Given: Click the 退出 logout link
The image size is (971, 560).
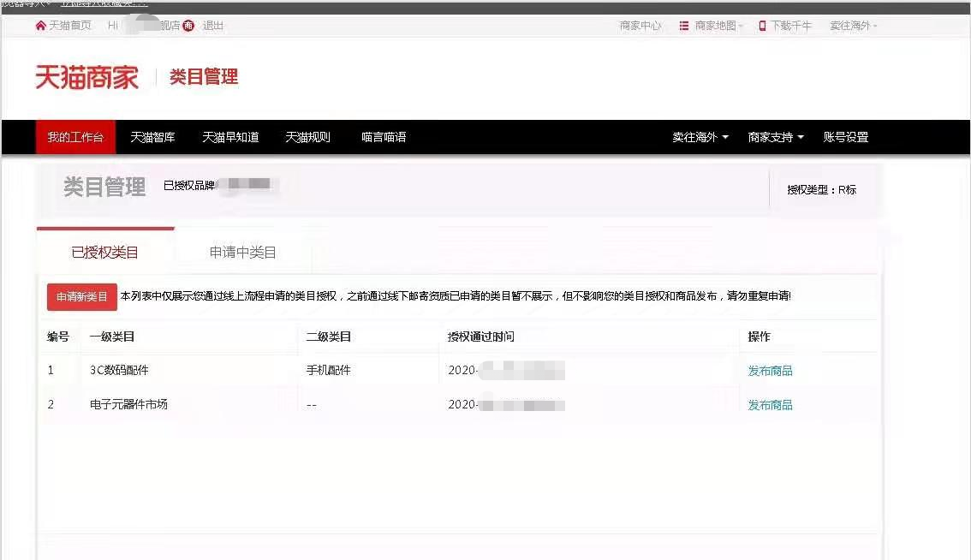Looking at the screenshot, I should point(212,26).
